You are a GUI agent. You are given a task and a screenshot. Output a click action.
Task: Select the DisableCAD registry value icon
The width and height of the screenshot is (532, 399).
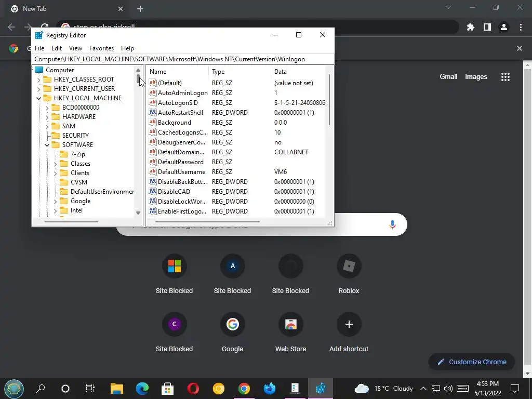pos(153,191)
